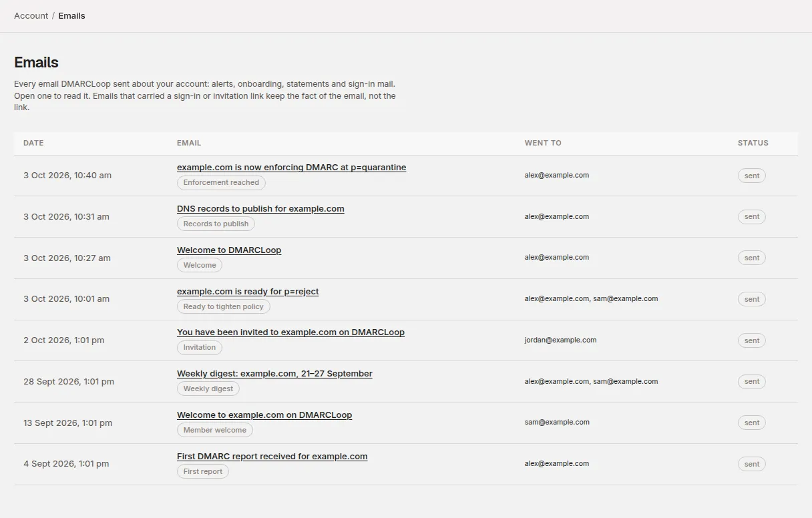Click the 'sent' status in the Records to publish row
Screen dimensions: 812x518
click(x=752, y=217)
